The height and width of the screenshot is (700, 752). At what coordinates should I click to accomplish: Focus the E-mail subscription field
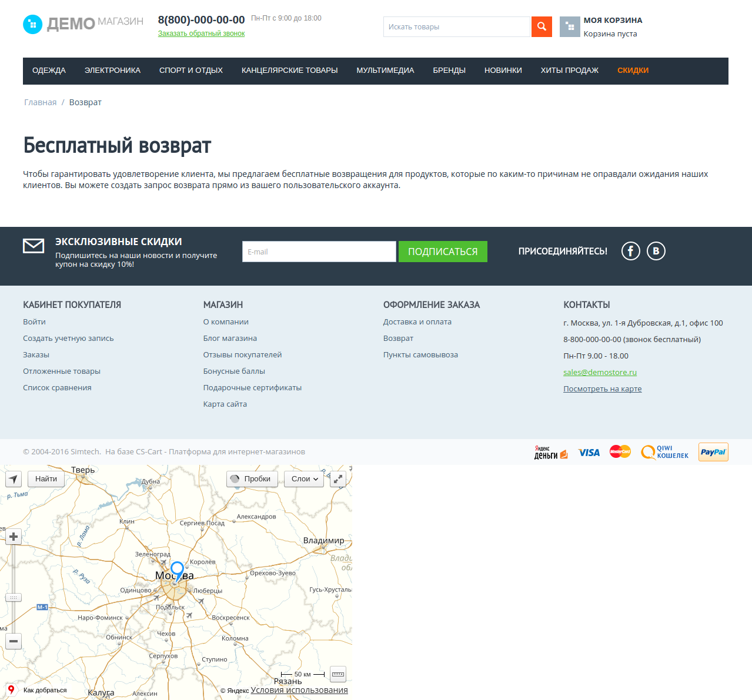click(x=319, y=252)
